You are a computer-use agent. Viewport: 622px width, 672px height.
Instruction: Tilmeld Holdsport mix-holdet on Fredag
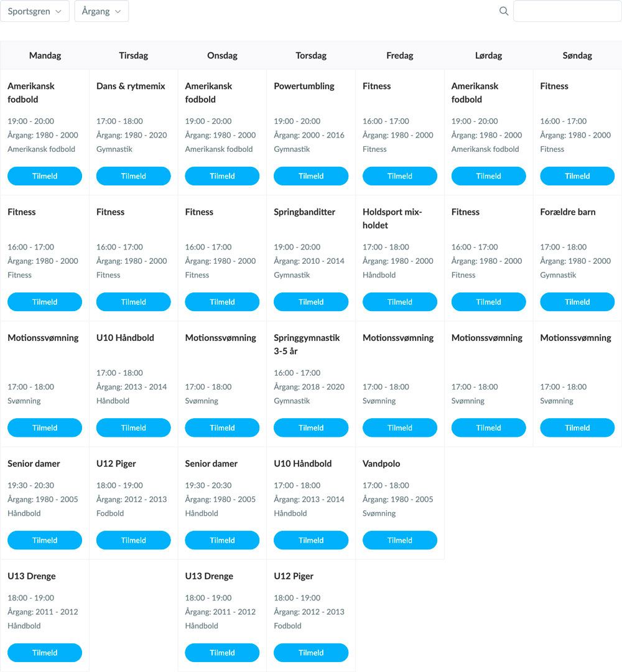pyautogui.click(x=400, y=302)
